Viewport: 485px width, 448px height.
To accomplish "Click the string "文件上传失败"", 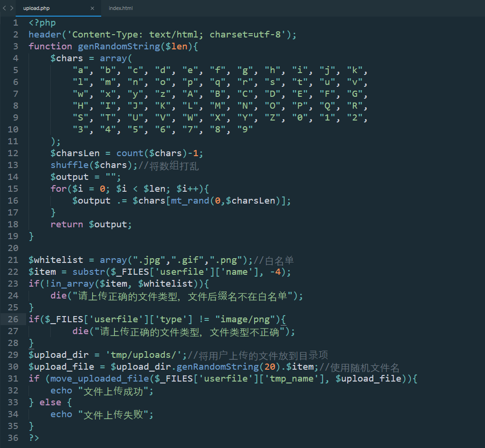I will click(113, 415).
